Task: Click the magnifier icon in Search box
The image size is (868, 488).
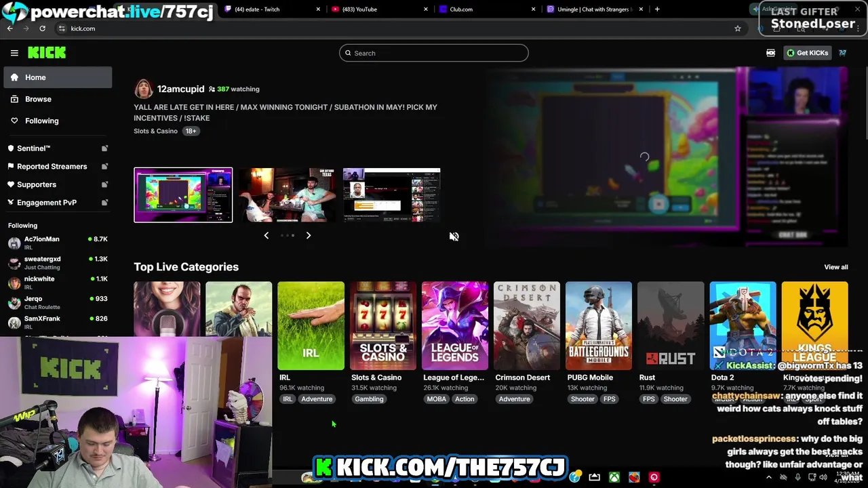Action: pos(348,53)
